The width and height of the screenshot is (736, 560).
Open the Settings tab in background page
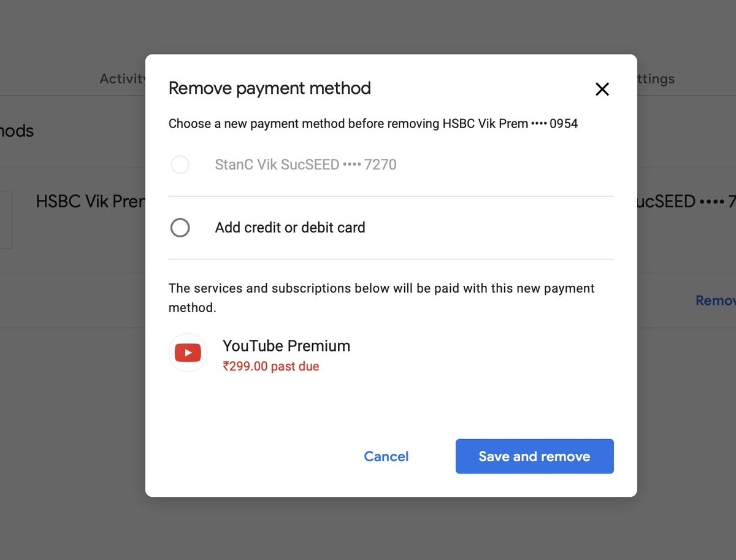[656, 79]
